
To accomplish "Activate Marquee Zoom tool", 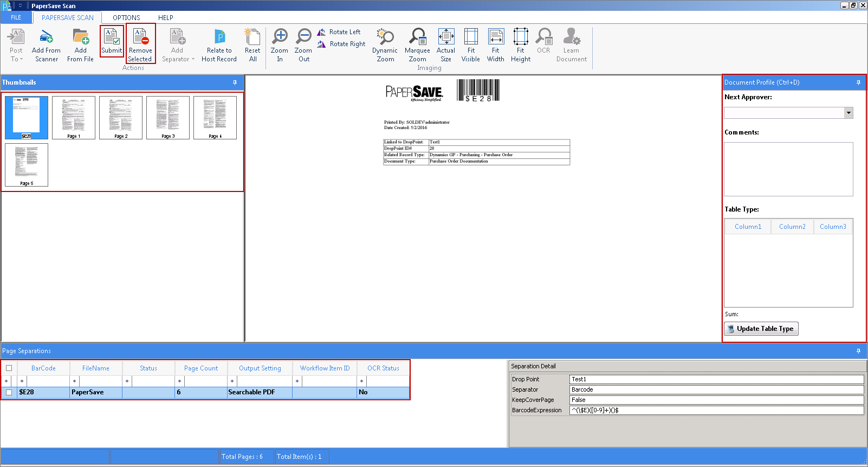I will point(417,46).
